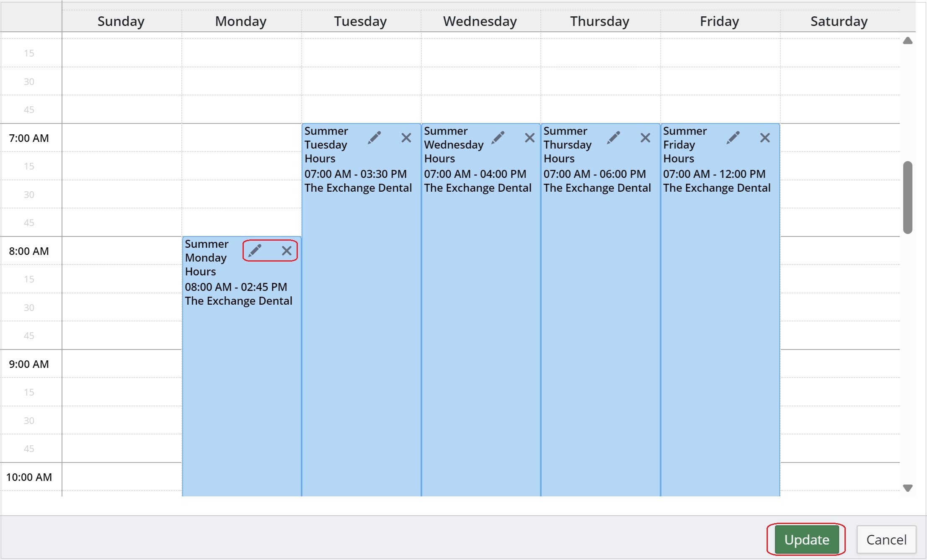
Task: Remove the Summer Tuesday Hours block
Action: [x=406, y=138]
